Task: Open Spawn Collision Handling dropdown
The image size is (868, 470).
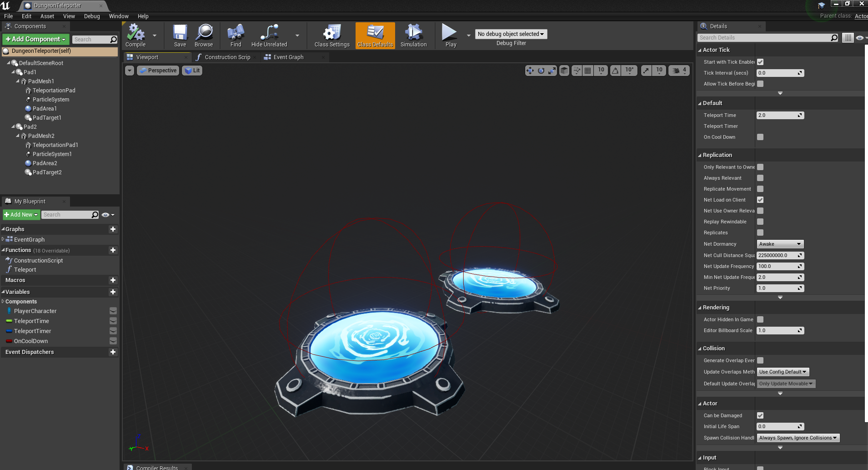Action: click(798, 438)
